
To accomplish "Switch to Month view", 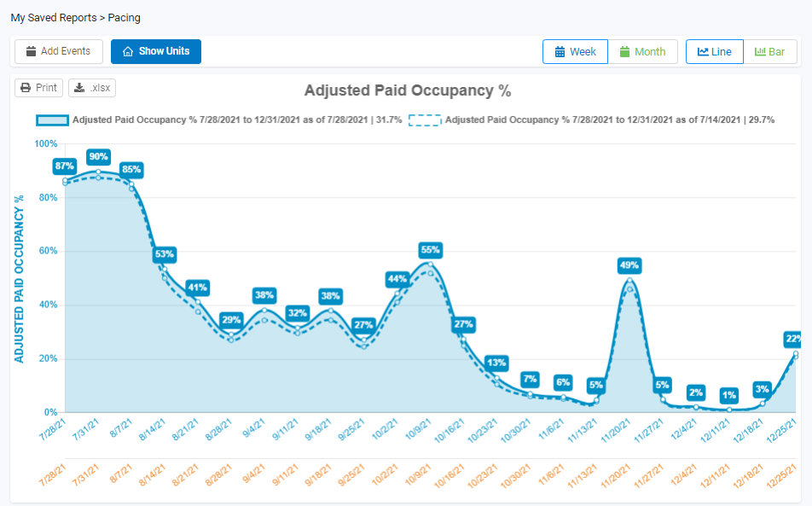I will (643, 51).
